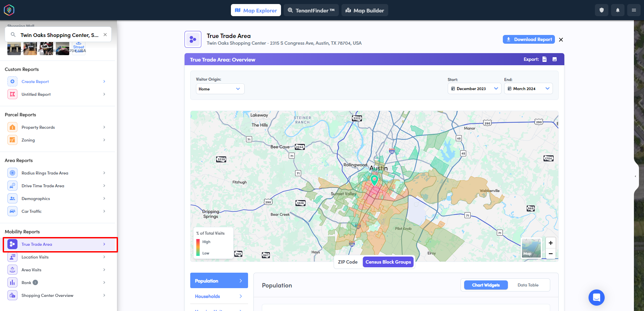644x311 pixels.
Task: Click the search magnifier icon
Action: point(13,35)
